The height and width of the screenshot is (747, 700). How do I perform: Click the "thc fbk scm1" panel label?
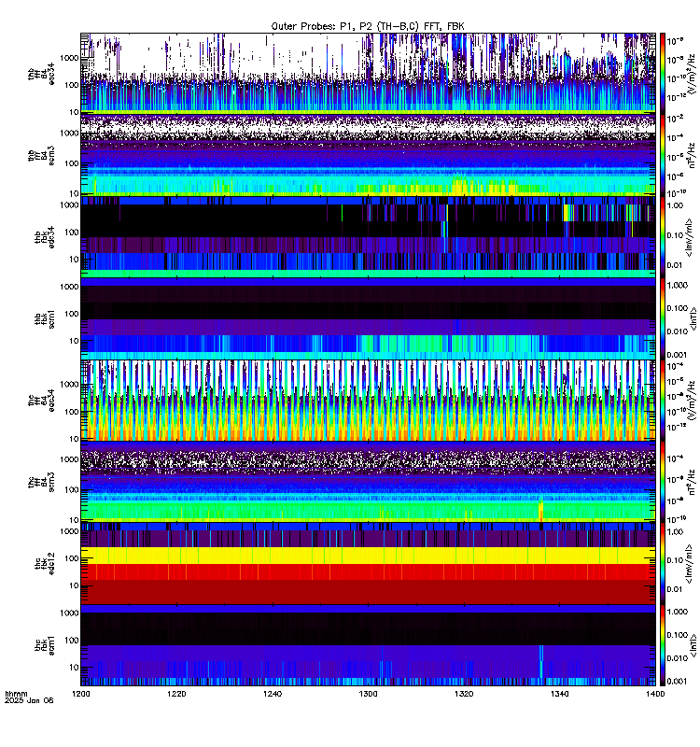[44, 645]
